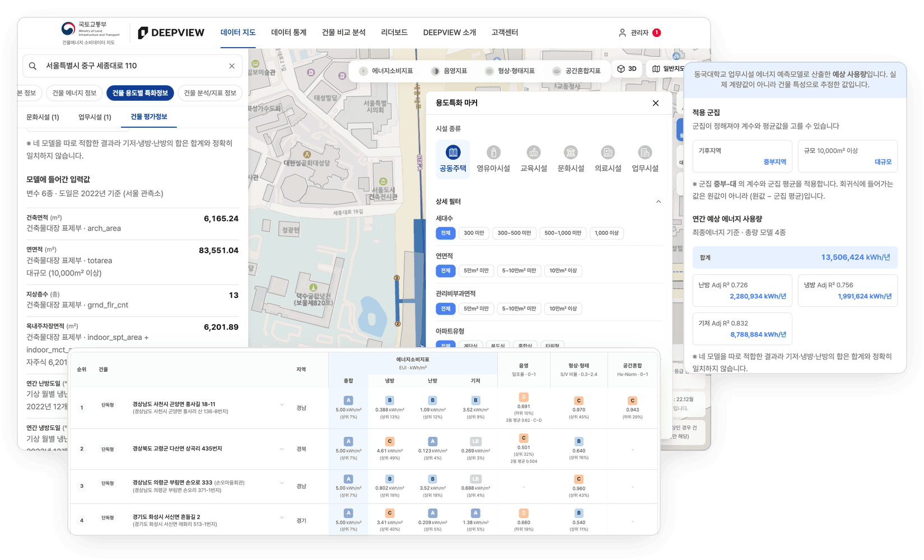This screenshot has height=560, width=924.
Task: Open the 일반지도 map type selector
Action: (668, 69)
